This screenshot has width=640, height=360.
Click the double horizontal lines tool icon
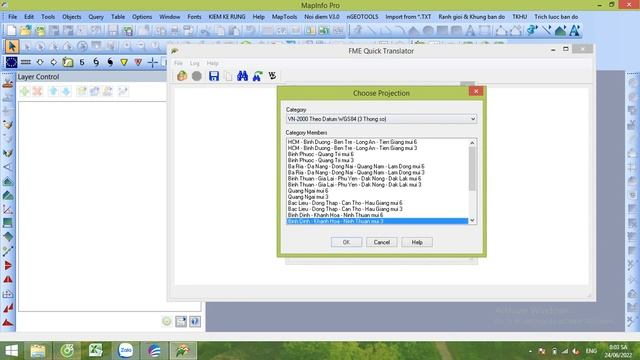pyautogui.click(x=26, y=62)
